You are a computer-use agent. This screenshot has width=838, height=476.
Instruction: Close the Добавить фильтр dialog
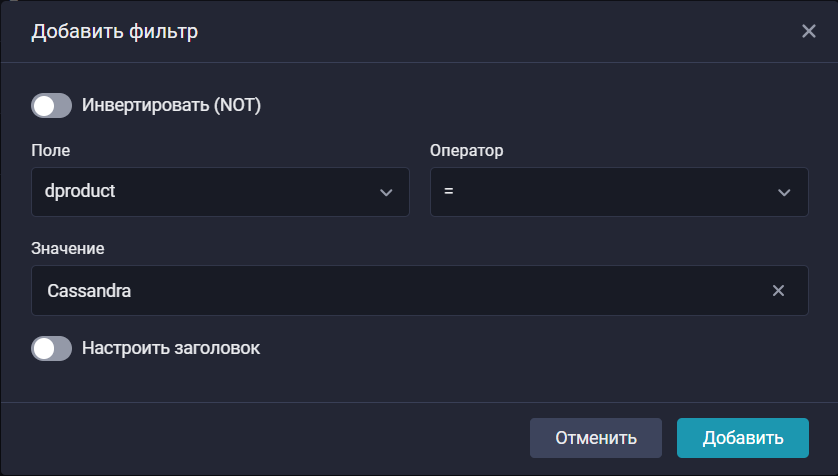point(809,31)
